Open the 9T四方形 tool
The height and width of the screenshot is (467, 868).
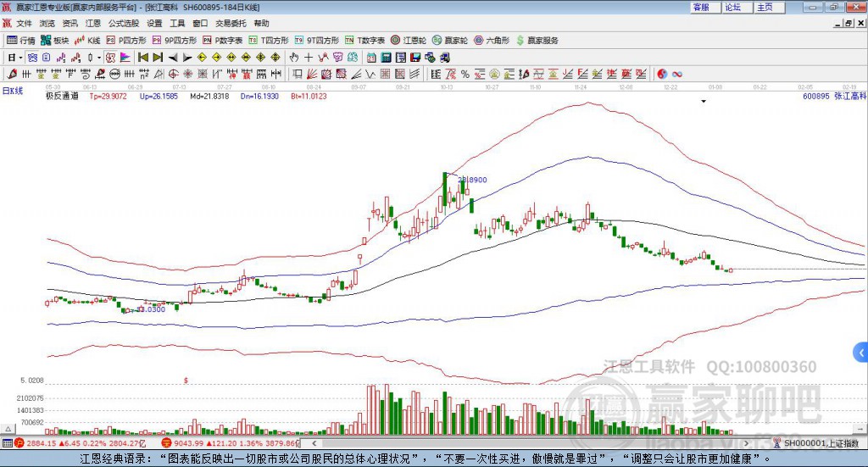pos(317,41)
